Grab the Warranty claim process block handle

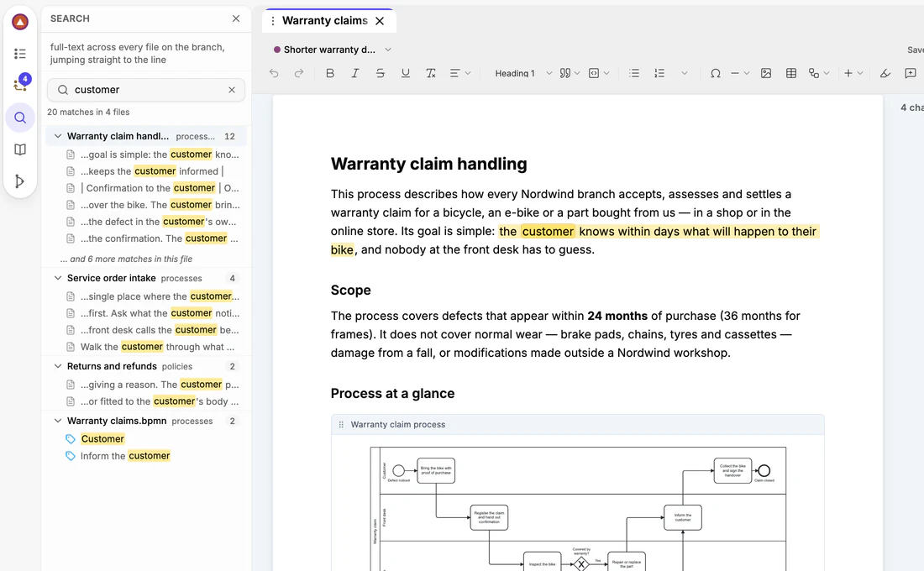(x=341, y=424)
